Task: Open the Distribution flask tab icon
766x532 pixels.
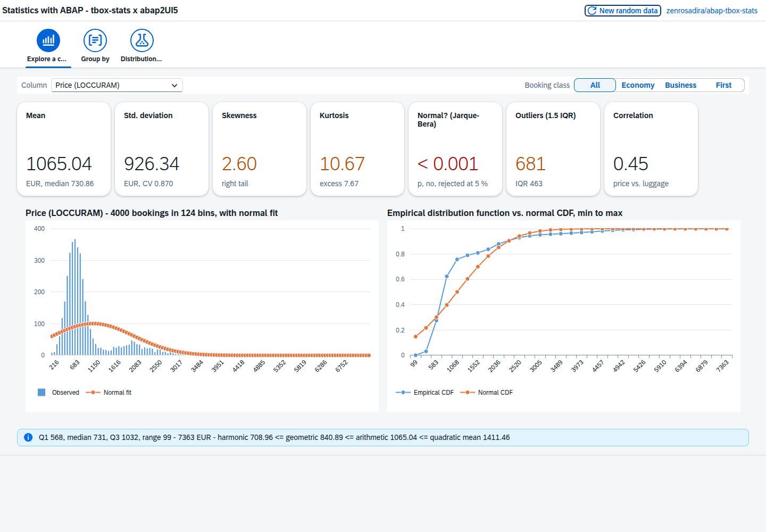Action: [142, 40]
